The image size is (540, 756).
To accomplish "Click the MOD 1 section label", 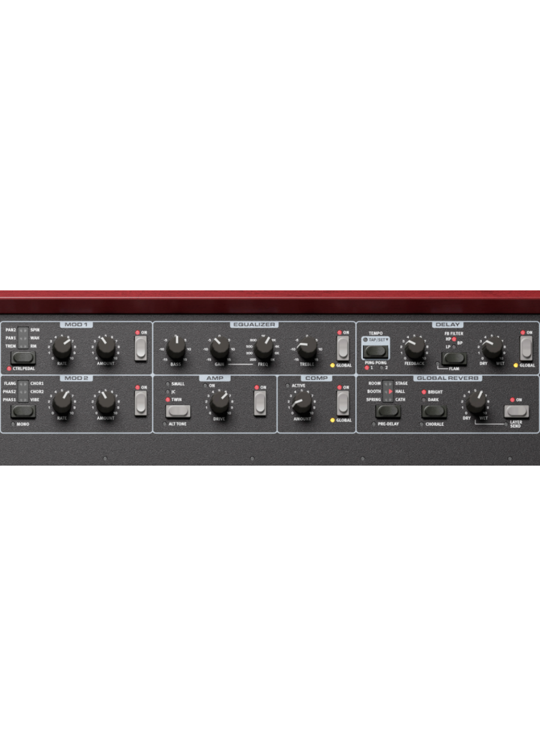I will coord(76,325).
